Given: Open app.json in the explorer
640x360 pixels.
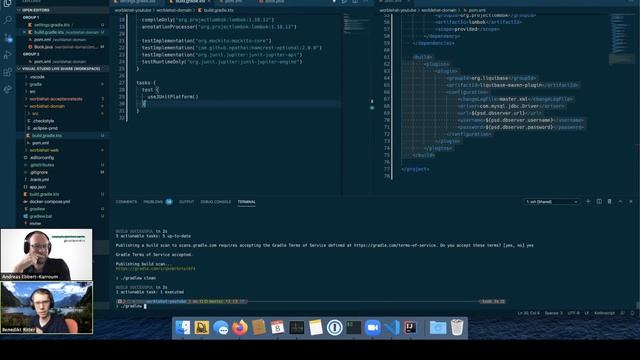Looking at the screenshot, I should [x=38, y=187].
